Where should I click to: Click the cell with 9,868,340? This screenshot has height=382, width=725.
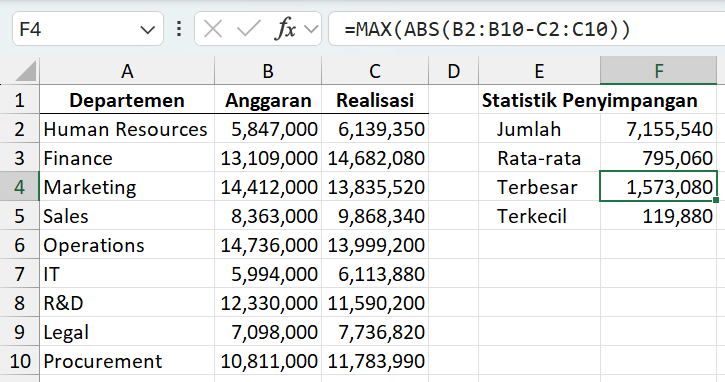coord(375,216)
